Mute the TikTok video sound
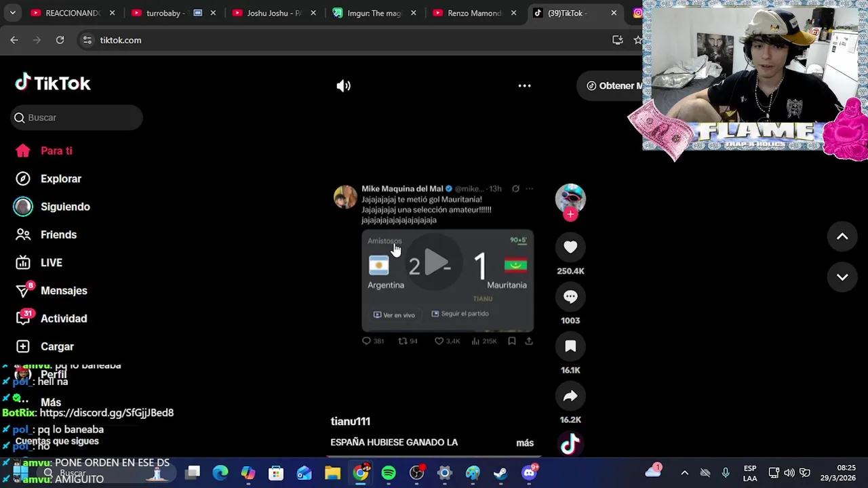Screen dimensions: 868x488 (344, 86)
